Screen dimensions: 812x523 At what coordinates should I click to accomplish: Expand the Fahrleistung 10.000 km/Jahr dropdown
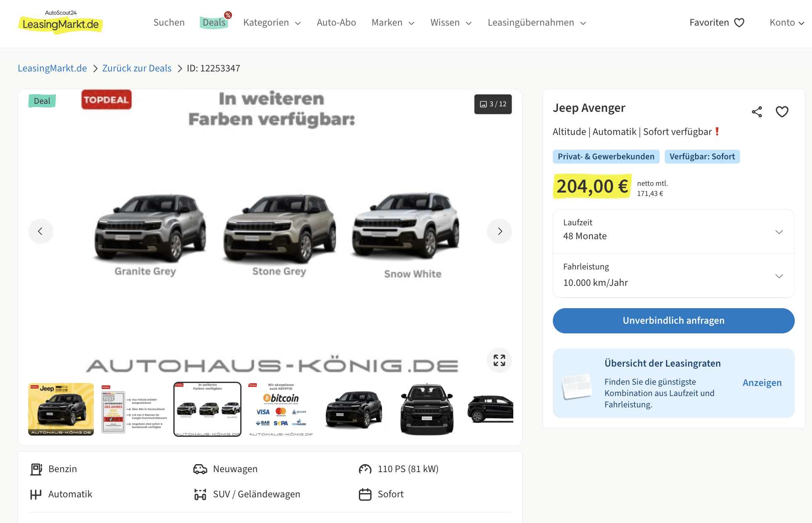(x=674, y=276)
